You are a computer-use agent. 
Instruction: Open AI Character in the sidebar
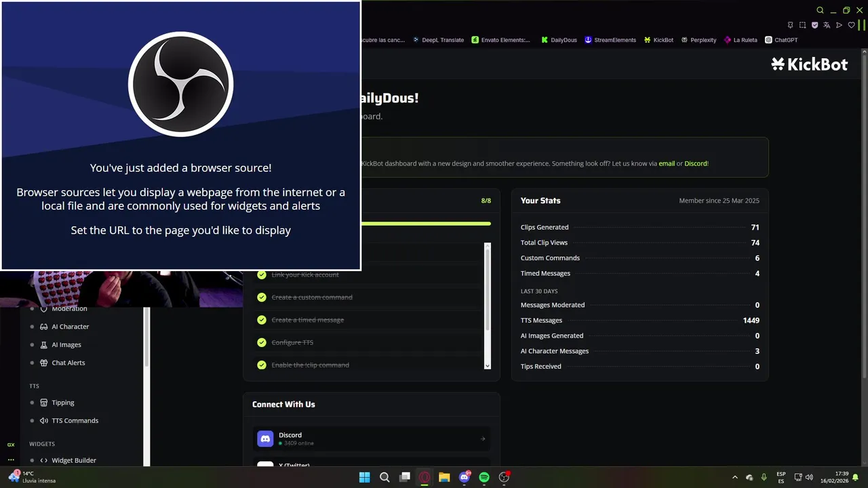pyautogui.click(x=71, y=327)
